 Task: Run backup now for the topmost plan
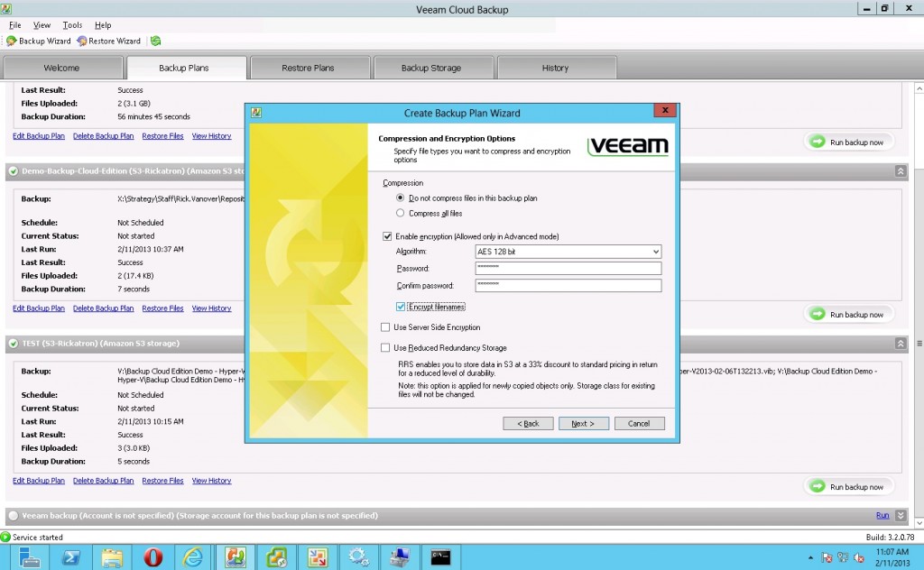[848, 142]
